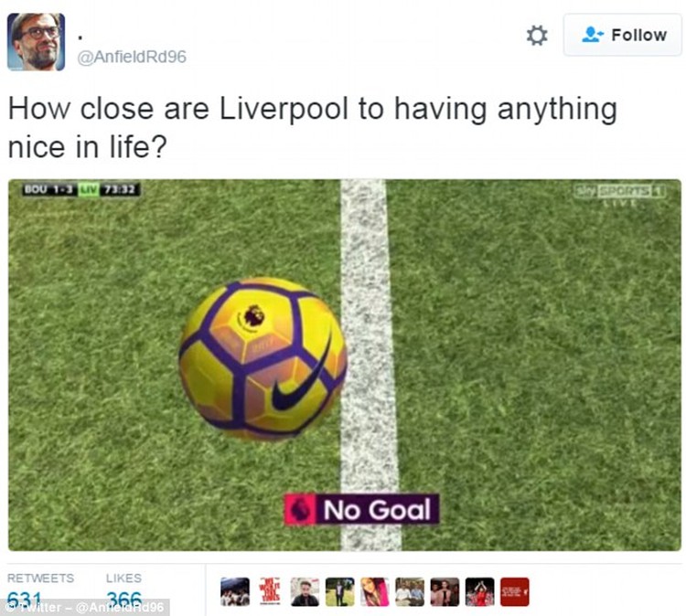Click the Premier League ball in image
686x616 pixels.
[x=263, y=358]
